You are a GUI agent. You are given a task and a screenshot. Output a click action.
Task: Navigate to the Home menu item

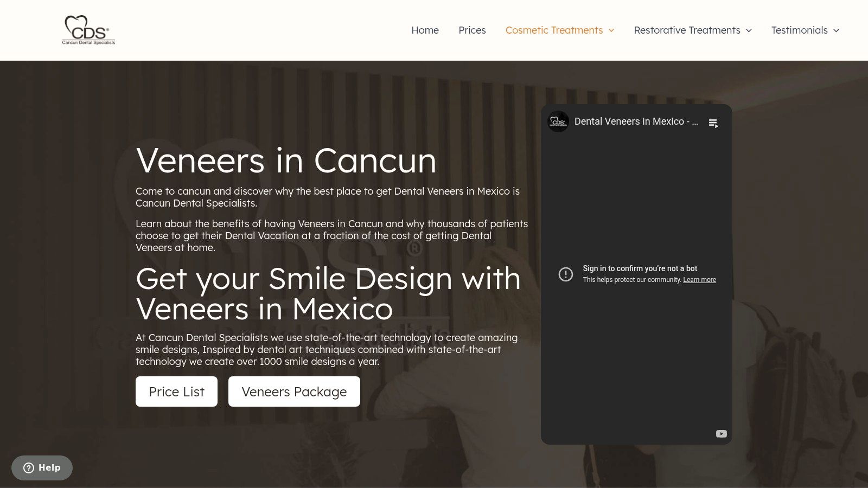click(425, 30)
